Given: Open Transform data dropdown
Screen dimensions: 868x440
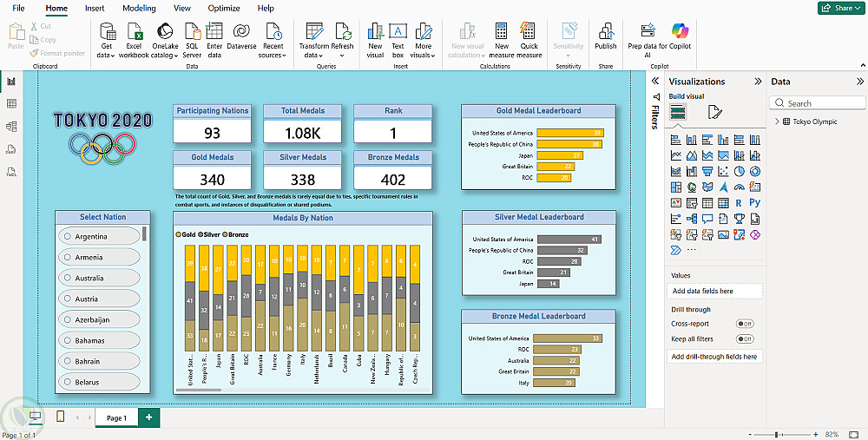Looking at the screenshot, I should (314, 41).
